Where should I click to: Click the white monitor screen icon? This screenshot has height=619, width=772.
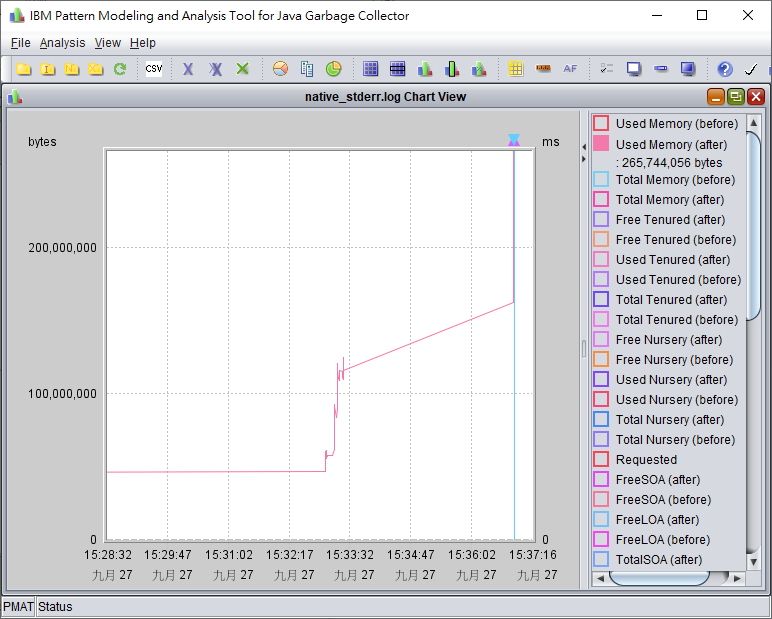634,69
